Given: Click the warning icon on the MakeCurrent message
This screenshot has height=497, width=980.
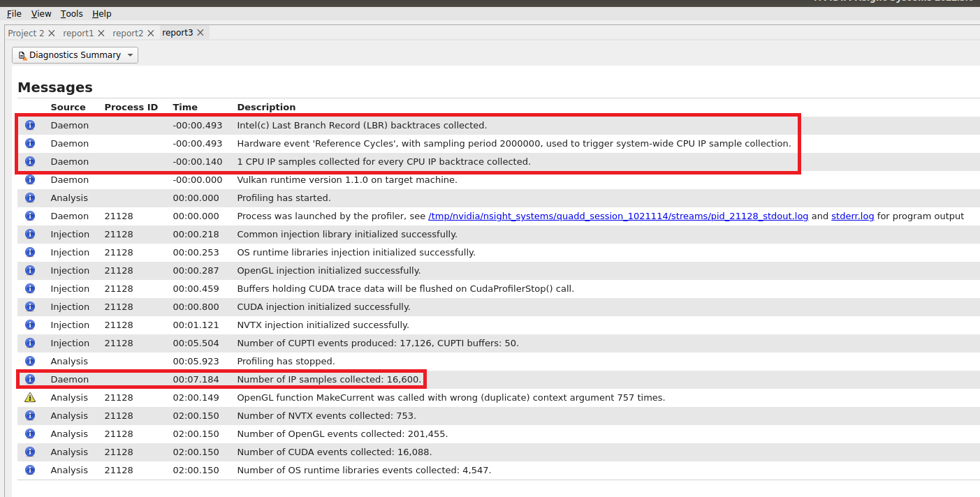Looking at the screenshot, I should 30,397.
